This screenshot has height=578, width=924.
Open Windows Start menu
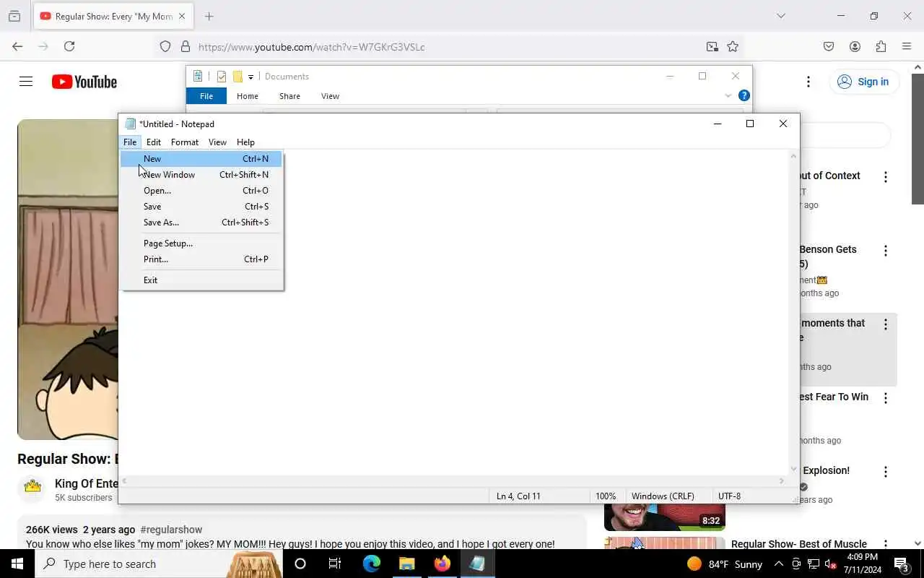click(17, 564)
